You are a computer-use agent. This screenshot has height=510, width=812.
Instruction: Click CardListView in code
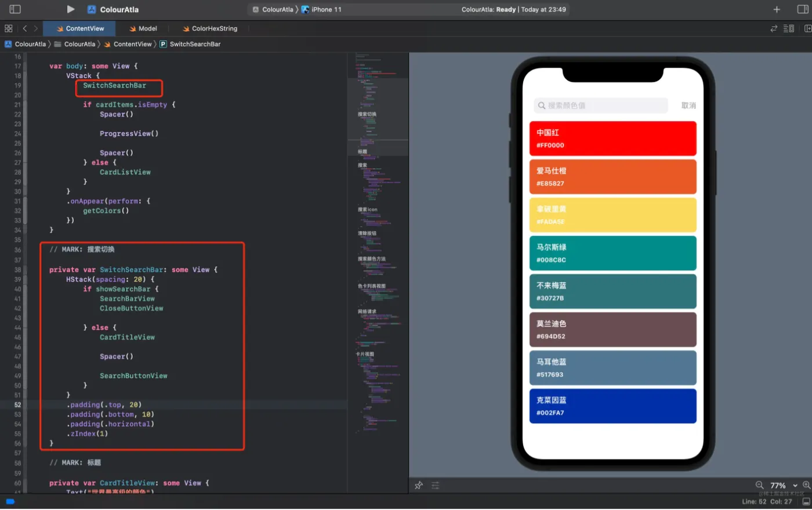pos(125,172)
